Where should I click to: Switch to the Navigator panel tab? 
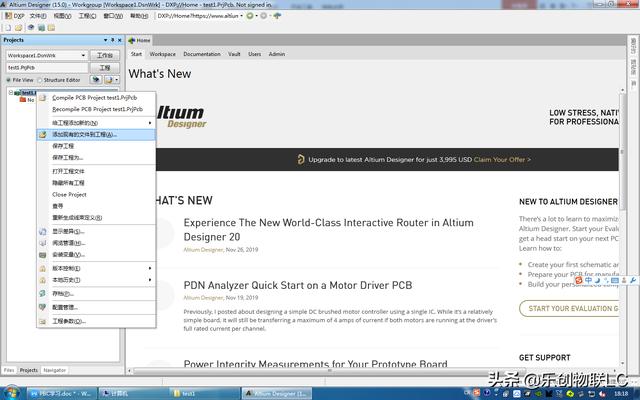tap(55, 370)
